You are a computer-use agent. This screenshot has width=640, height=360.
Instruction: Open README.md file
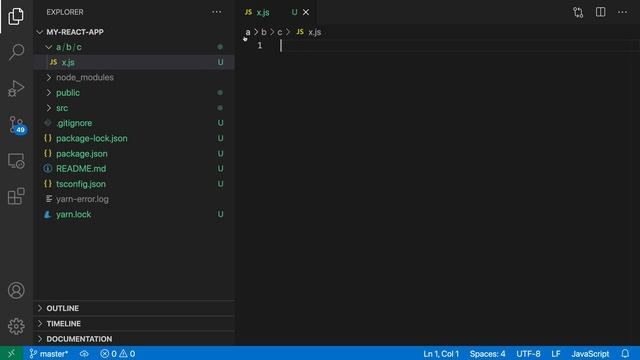[134, 169]
